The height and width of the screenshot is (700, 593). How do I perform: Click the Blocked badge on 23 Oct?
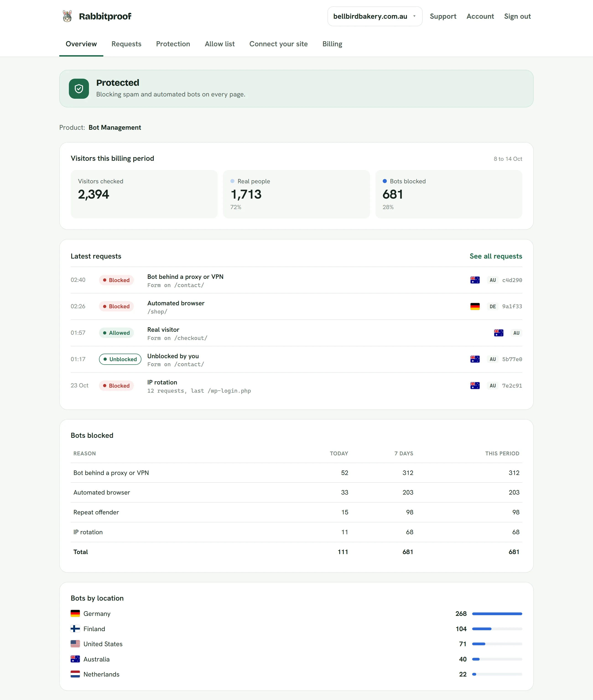click(116, 385)
